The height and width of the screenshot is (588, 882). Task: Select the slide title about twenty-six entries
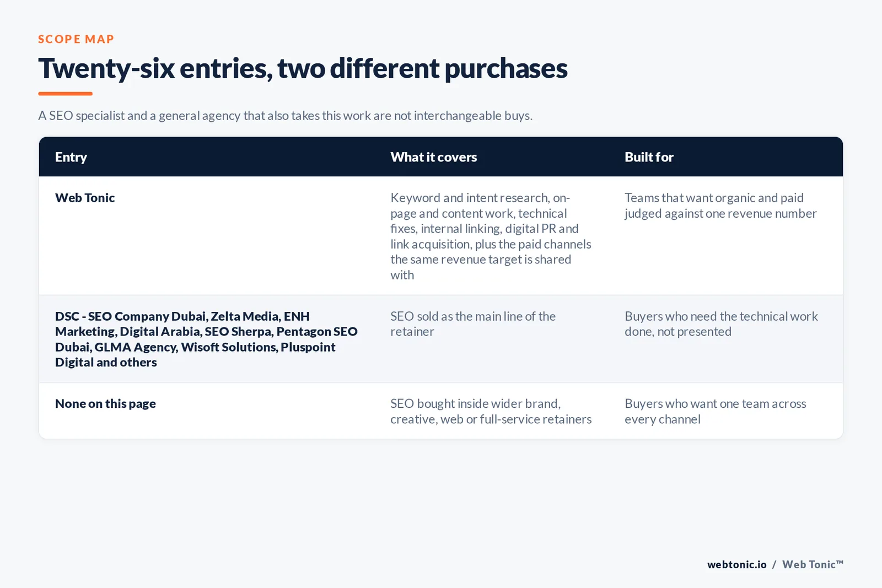(x=303, y=69)
